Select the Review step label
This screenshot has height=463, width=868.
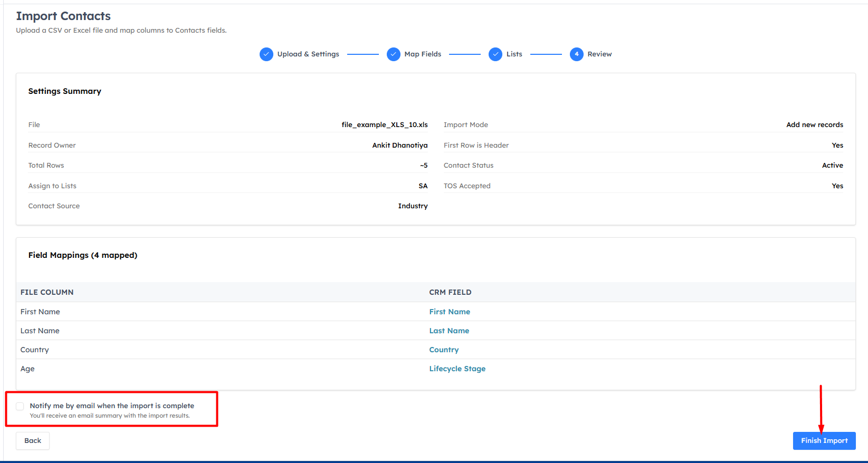(599, 54)
